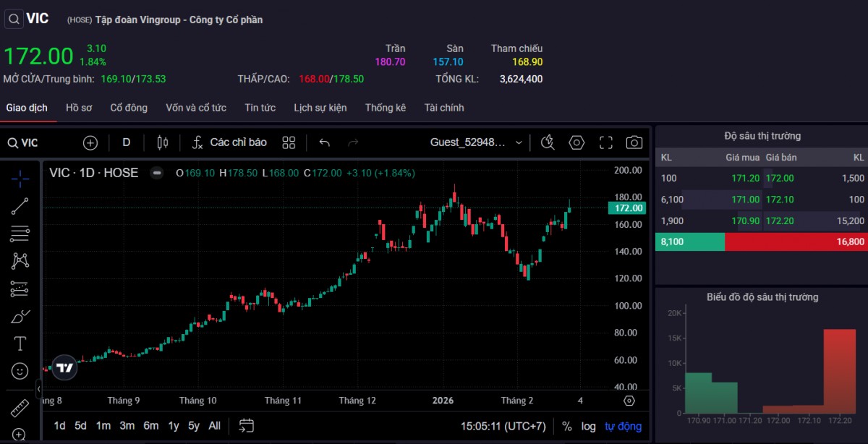Toggle percent scale on price axis
Screen dimensions: 868x444
[x=566, y=426]
